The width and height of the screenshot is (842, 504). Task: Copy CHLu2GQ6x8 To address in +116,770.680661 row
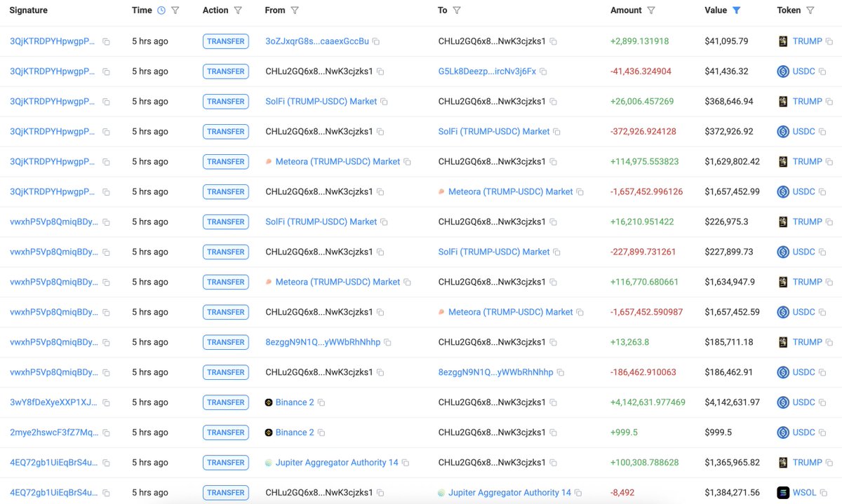click(553, 282)
